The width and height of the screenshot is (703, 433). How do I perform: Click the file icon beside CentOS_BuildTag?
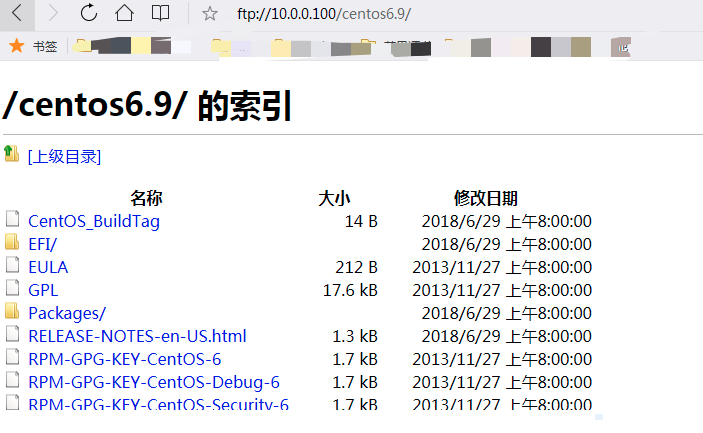coord(12,219)
